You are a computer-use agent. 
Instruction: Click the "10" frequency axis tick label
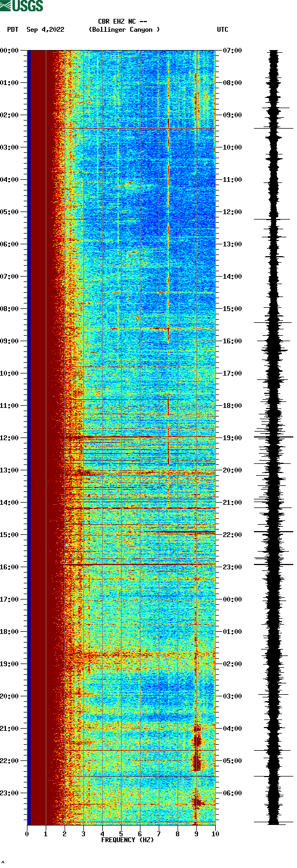point(215,834)
